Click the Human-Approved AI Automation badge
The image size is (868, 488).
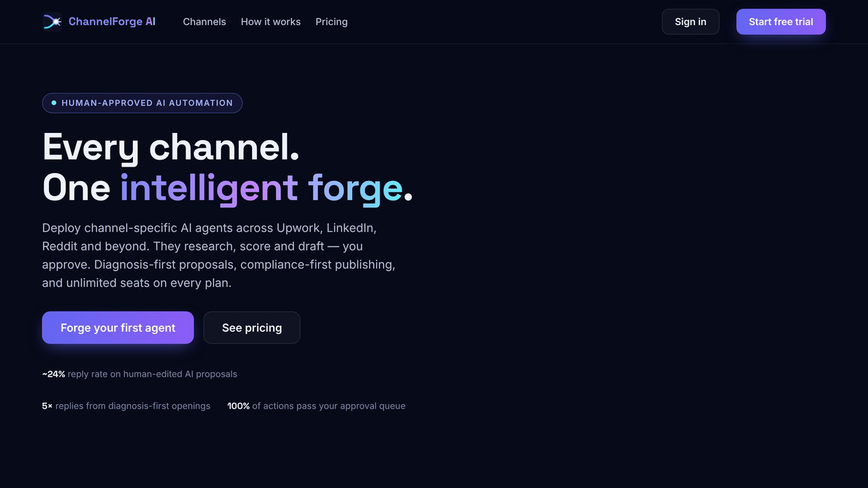click(142, 103)
